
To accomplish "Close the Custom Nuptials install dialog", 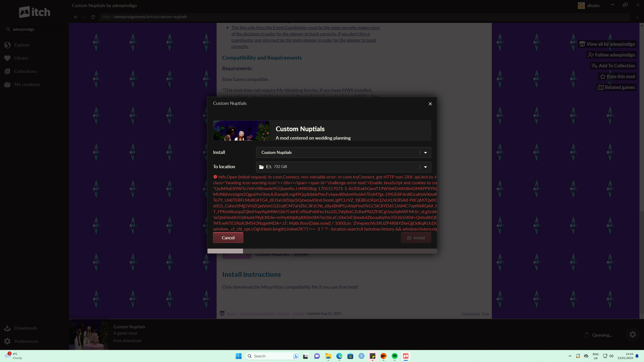I will tap(430, 104).
